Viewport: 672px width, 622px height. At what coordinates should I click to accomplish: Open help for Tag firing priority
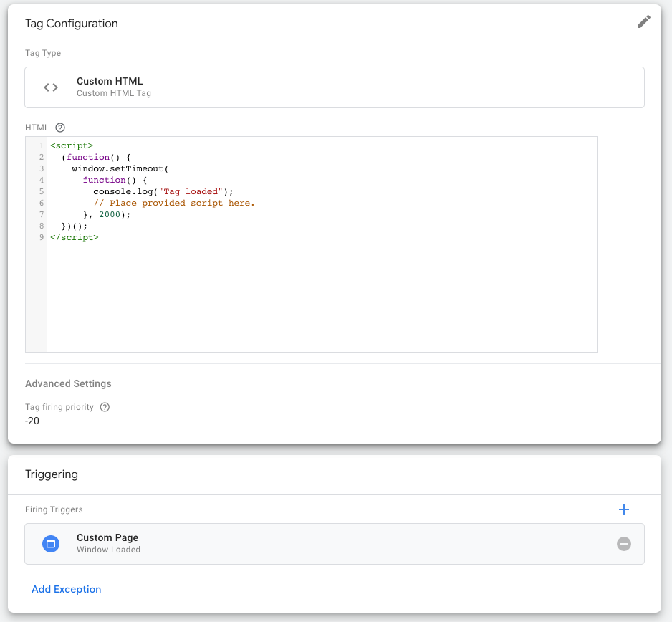105,407
